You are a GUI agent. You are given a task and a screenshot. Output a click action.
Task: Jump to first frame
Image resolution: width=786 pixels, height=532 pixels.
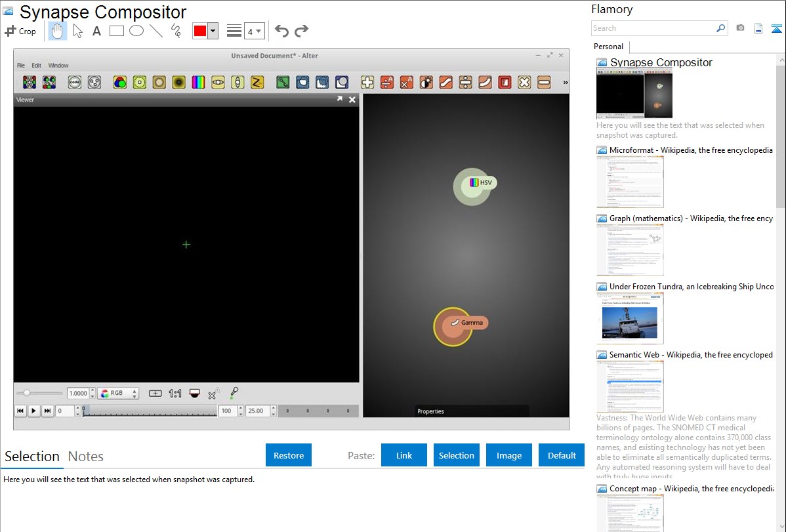pos(20,411)
